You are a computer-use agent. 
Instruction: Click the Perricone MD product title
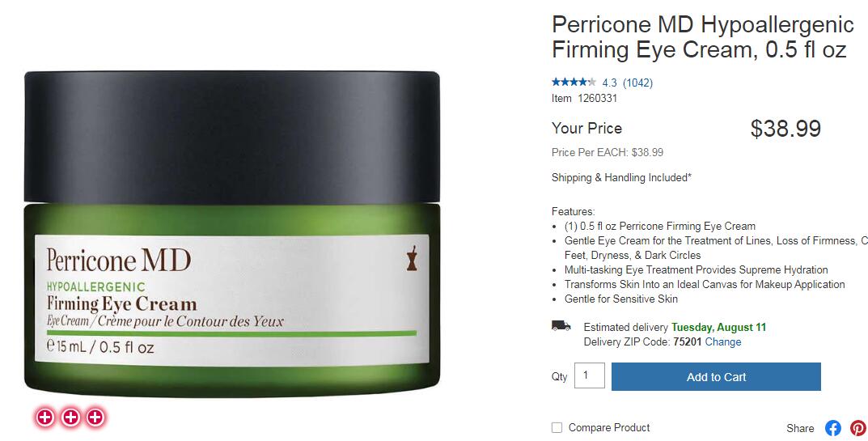[702, 37]
